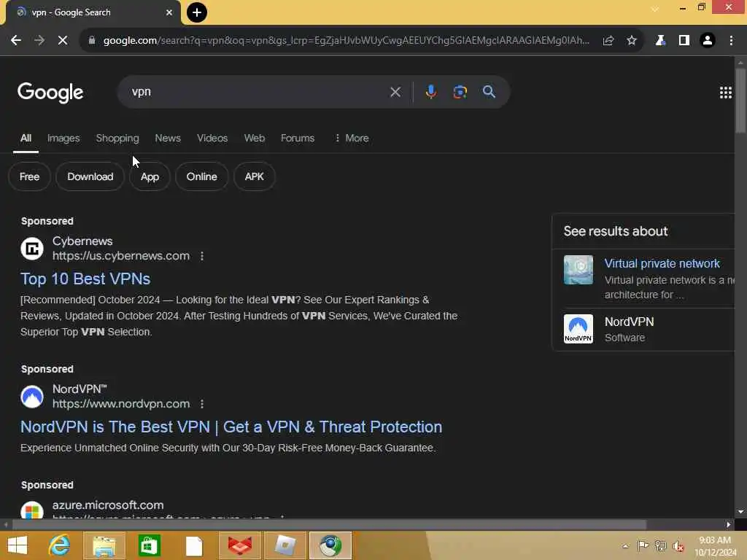Screen dimensions: 747x560
Task: Close the vpn - Google Search tab
Action: pos(169,12)
